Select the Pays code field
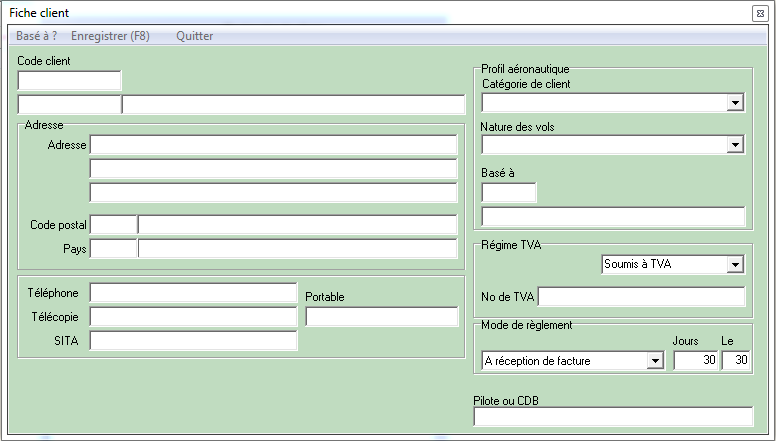The height and width of the screenshot is (441, 776). point(113,248)
